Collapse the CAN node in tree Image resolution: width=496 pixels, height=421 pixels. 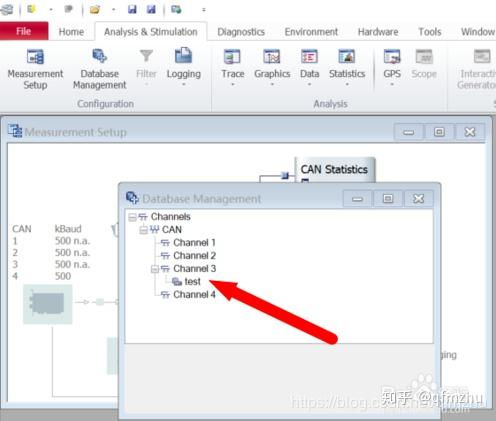click(x=143, y=230)
